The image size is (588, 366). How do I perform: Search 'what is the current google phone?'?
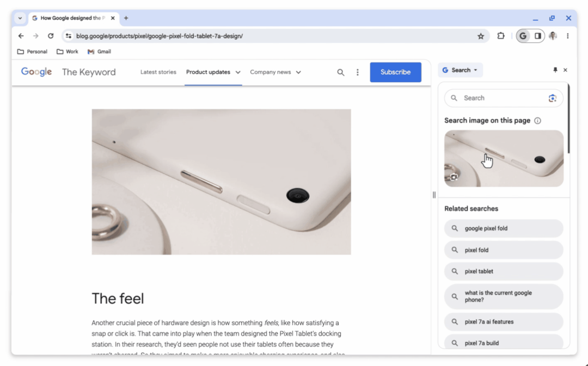pyautogui.click(x=504, y=296)
